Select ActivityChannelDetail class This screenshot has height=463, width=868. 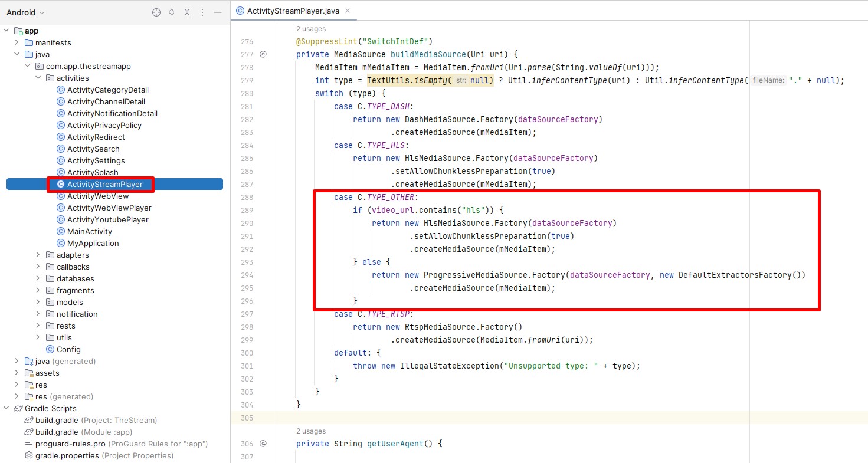pos(106,101)
